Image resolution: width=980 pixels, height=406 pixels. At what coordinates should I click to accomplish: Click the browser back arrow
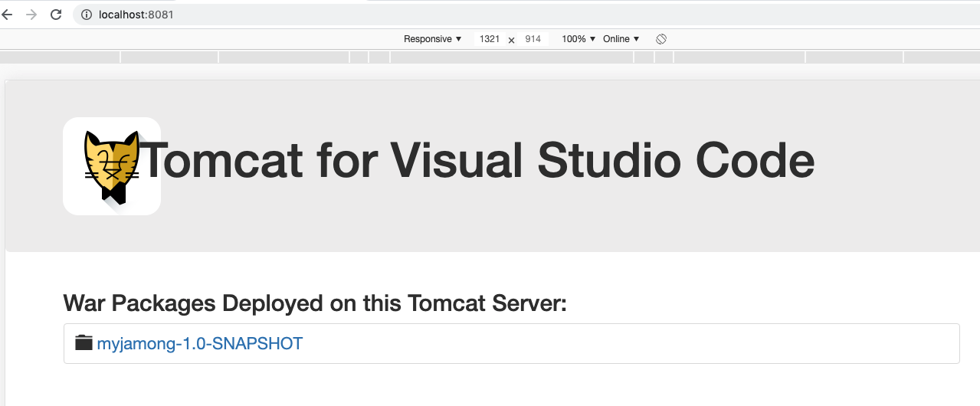tap(7, 15)
